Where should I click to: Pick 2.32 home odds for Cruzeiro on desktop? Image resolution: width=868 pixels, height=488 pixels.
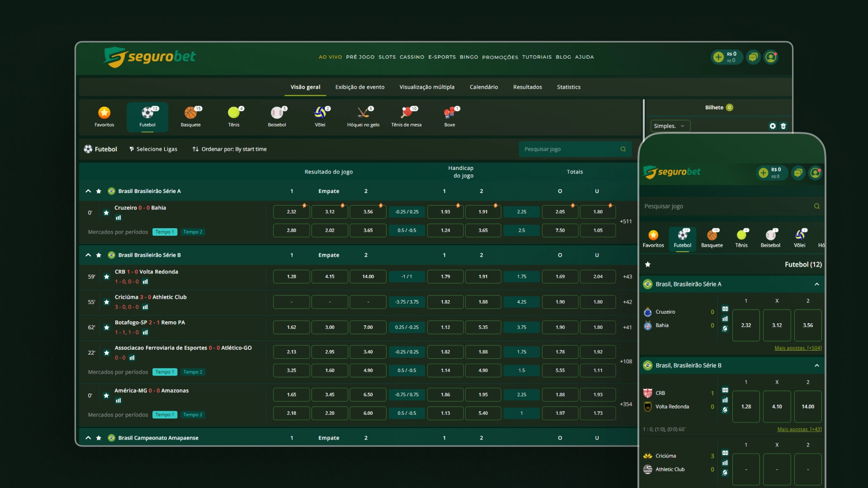coord(292,212)
